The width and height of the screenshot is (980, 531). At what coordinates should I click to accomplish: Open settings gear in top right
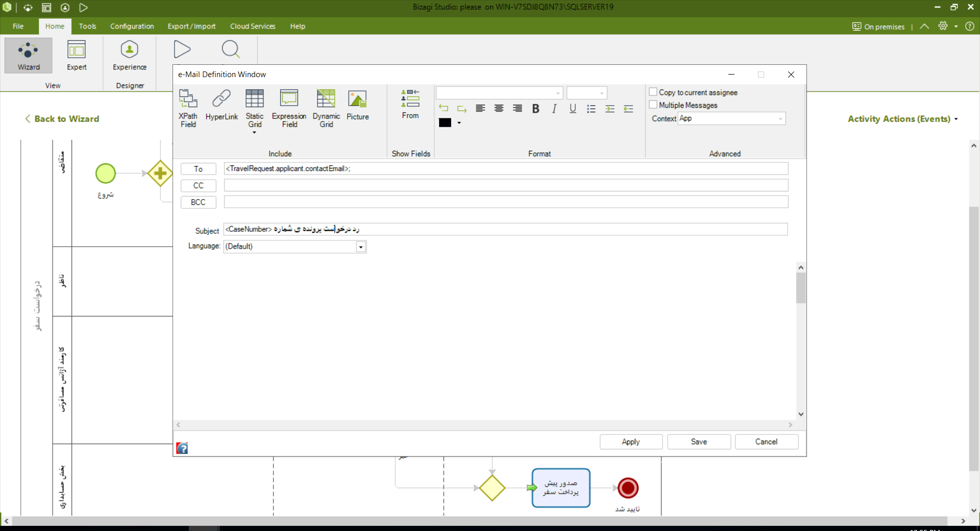[x=943, y=26]
